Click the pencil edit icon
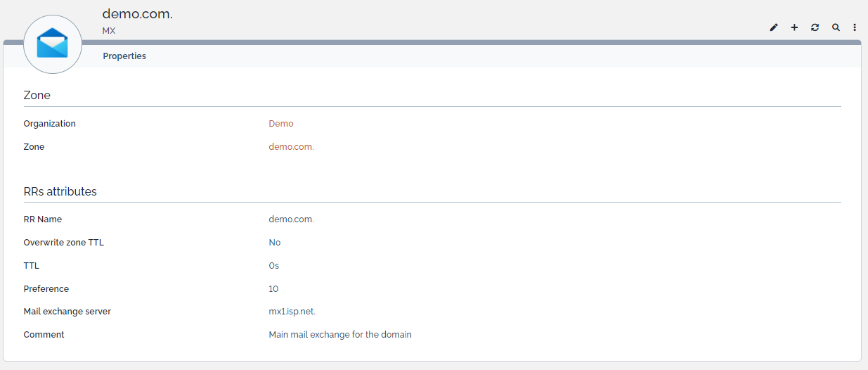868x370 pixels. [x=774, y=27]
